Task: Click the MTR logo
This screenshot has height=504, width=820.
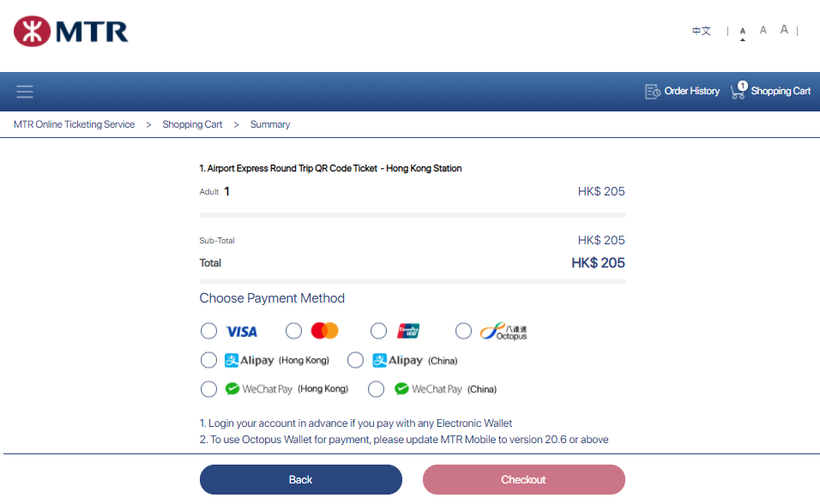Action: pyautogui.click(x=71, y=31)
